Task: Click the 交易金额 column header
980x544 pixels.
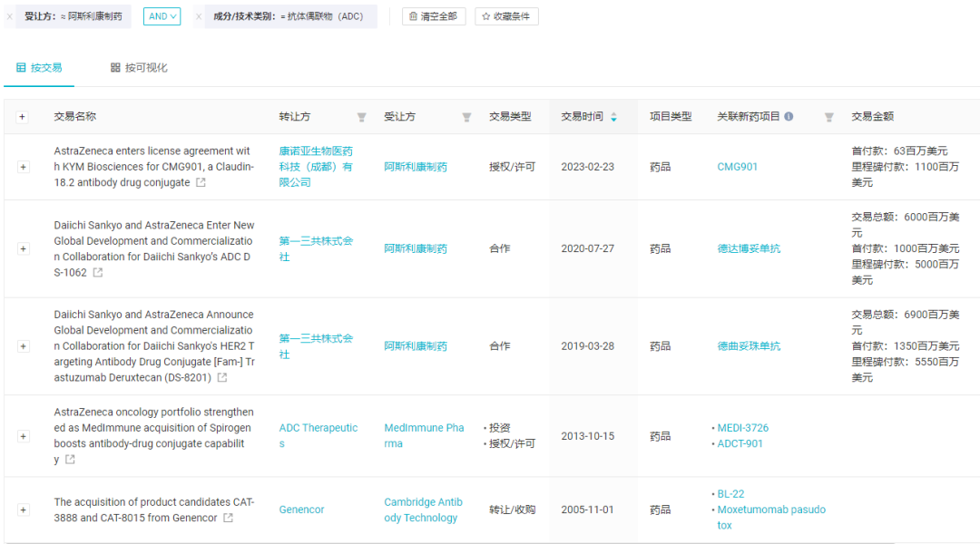Action: [873, 116]
